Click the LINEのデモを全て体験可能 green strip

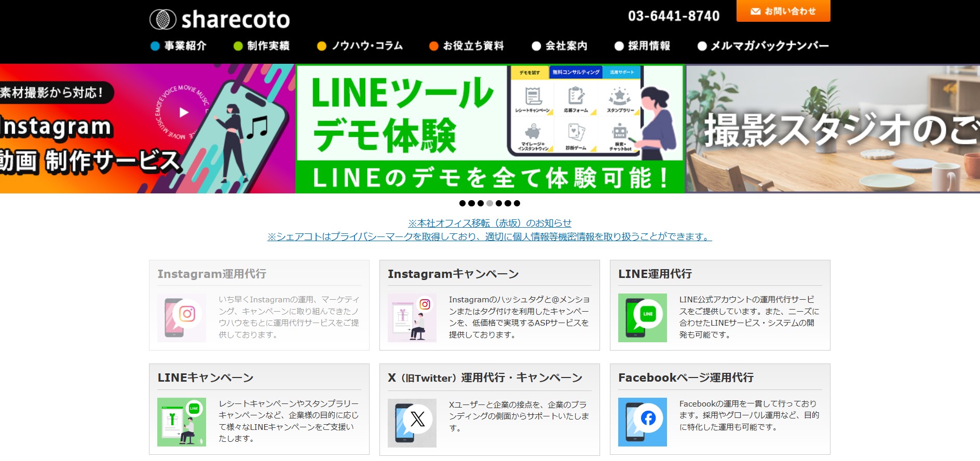(x=490, y=177)
